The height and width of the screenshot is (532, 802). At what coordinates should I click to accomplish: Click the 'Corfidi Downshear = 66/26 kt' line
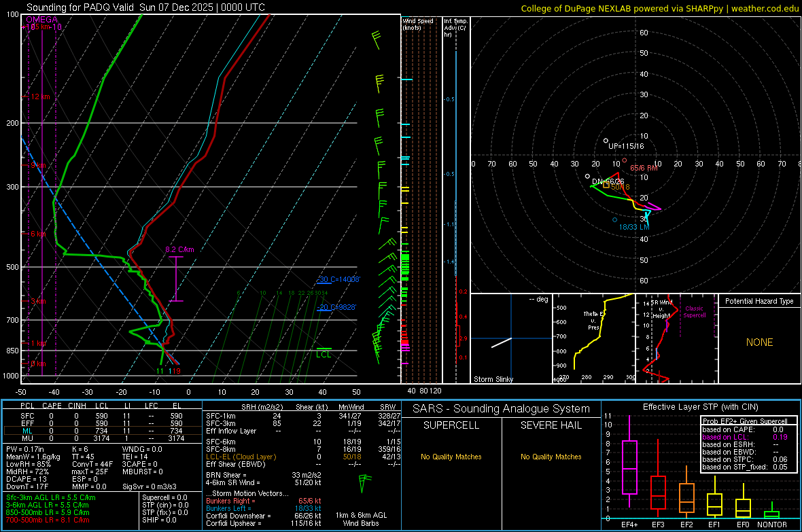264,516
